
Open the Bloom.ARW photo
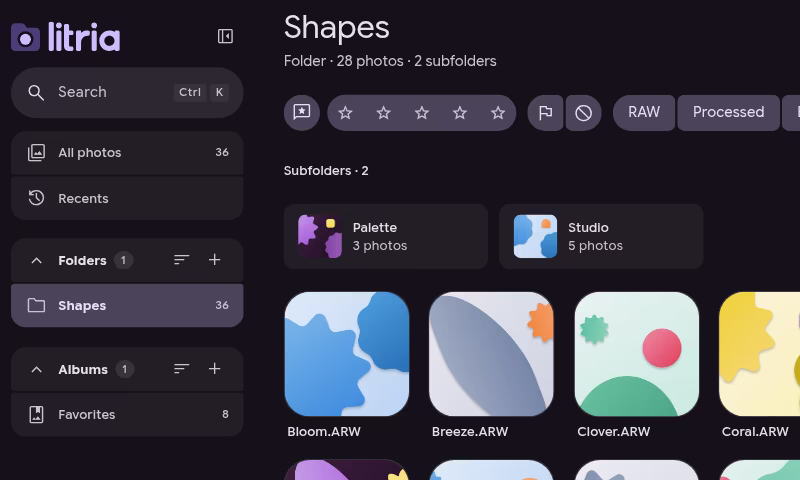coord(347,354)
